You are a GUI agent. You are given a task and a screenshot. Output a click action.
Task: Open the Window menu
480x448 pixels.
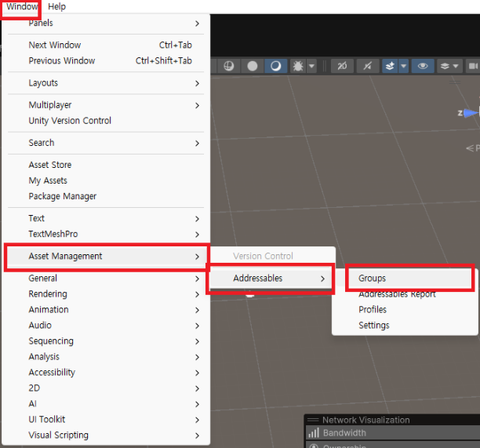pyautogui.click(x=21, y=6)
